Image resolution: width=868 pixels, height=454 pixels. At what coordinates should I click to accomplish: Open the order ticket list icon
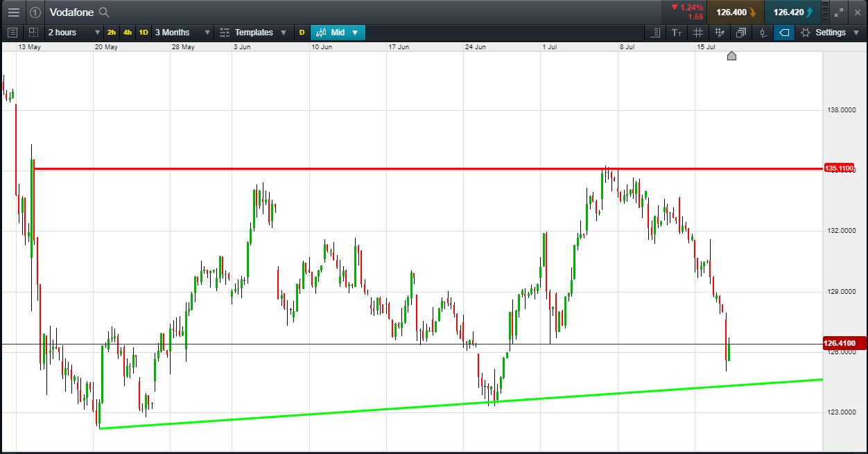(x=12, y=33)
